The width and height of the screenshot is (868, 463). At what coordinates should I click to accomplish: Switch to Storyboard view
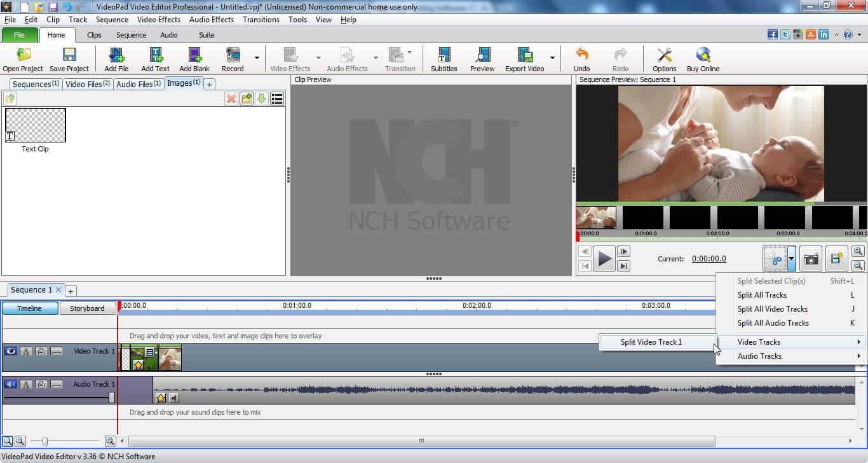pos(87,308)
